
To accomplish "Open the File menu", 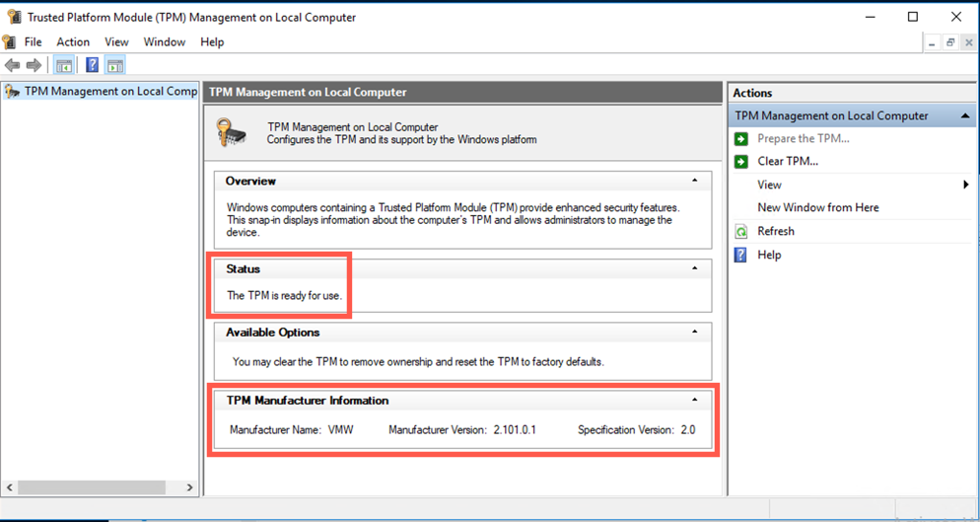I will click(33, 42).
